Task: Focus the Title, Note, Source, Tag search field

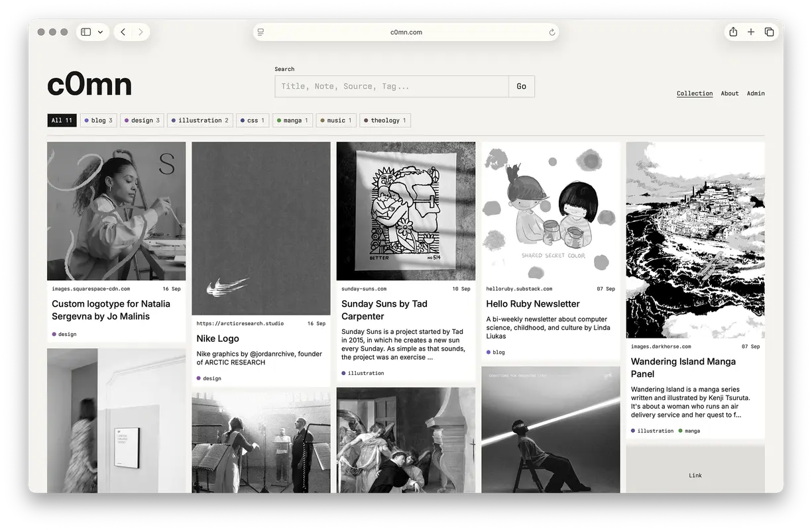Action: pos(392,86)
